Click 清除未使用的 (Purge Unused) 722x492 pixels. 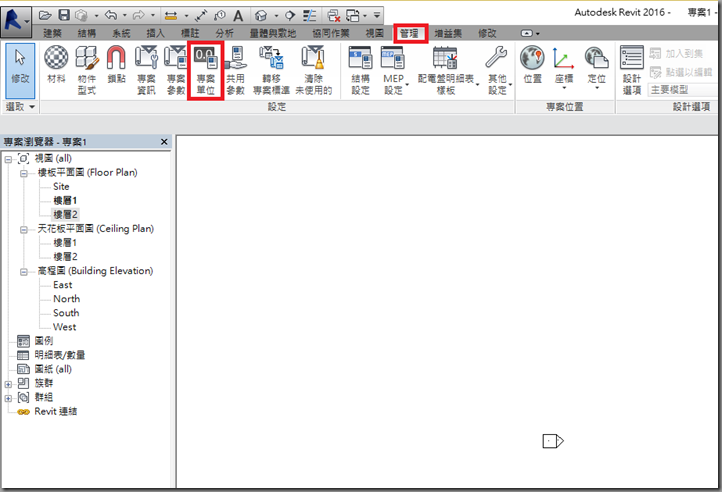(313, 70)
